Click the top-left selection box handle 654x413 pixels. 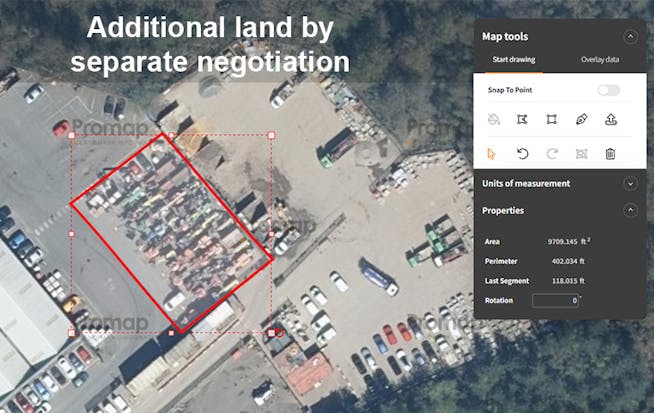point(71,135)
